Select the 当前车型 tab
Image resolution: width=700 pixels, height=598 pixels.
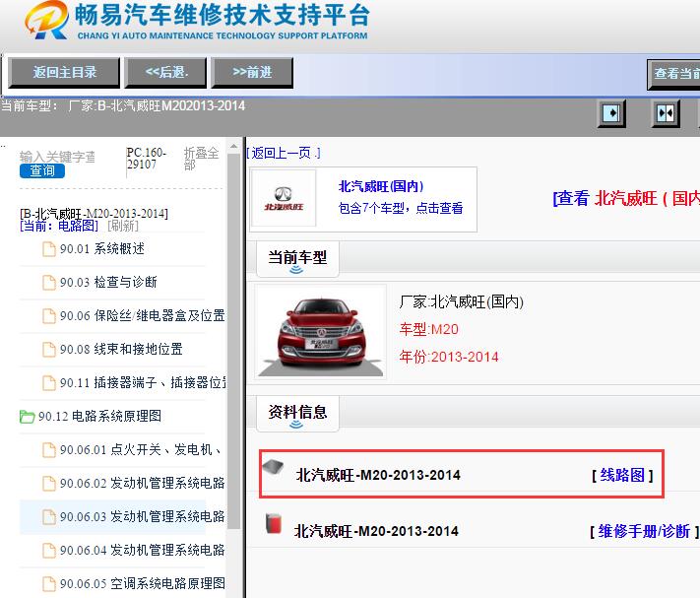point(297,259)
